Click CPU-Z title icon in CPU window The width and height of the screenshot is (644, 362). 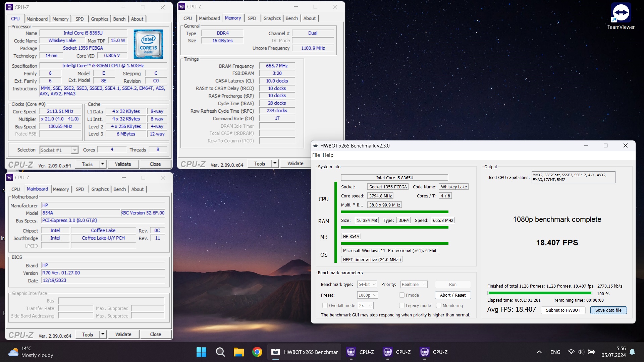[x=10, y=7]
